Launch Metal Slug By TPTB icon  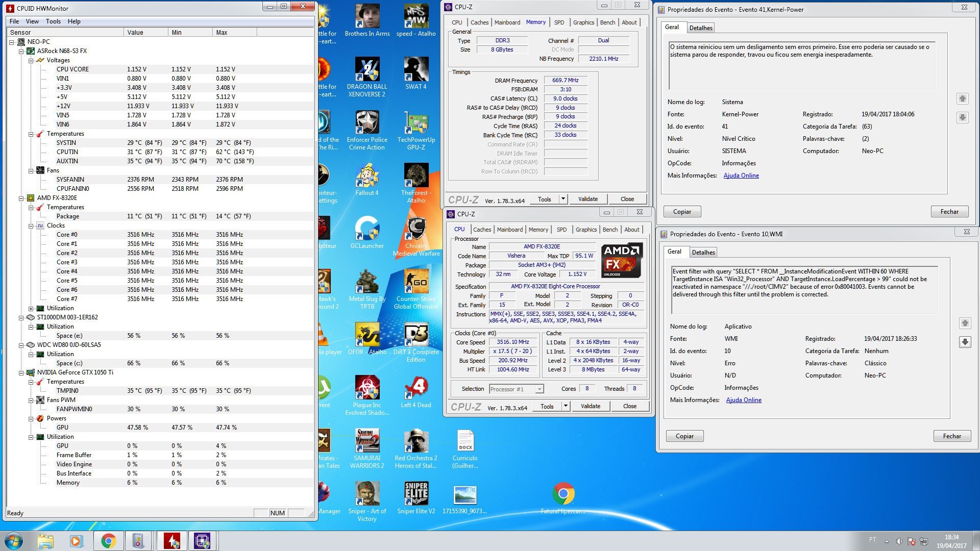point(367,289)
